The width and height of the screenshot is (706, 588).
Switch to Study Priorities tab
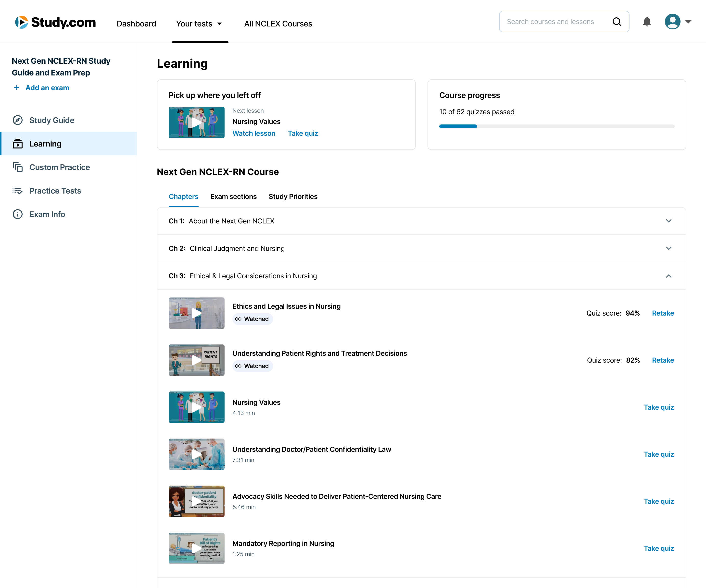tap(293, 196)
